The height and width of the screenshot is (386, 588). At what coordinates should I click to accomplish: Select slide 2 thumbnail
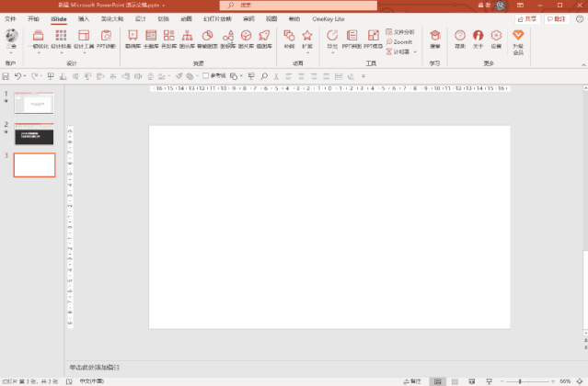pos(34,133)
